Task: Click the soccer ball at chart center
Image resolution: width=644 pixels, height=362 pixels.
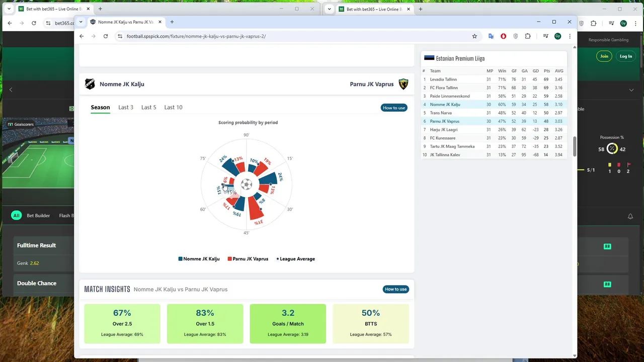Action: (x=246, y=185)
